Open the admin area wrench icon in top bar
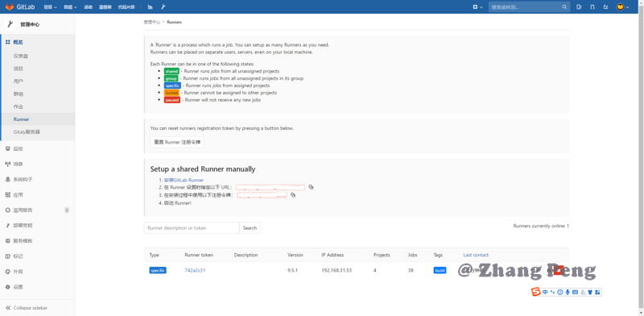Viewport: 644px width, 316px height. point(163,7)
